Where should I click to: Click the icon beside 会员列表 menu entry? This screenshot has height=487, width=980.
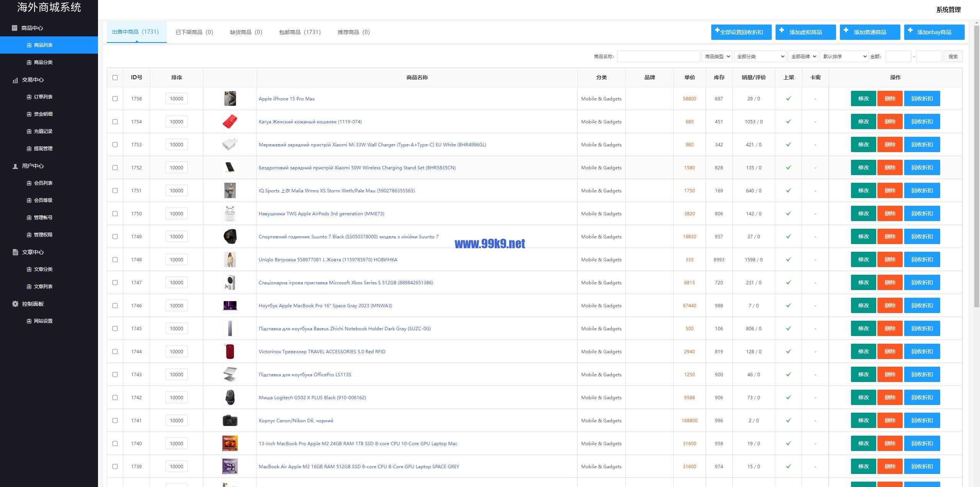[x=29, y=183]
